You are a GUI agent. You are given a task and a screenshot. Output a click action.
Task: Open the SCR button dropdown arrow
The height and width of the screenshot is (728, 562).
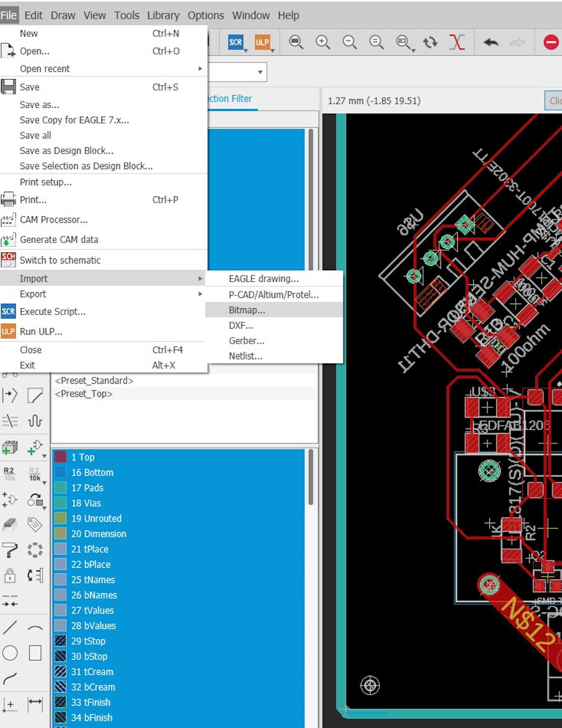pos(246,51)
